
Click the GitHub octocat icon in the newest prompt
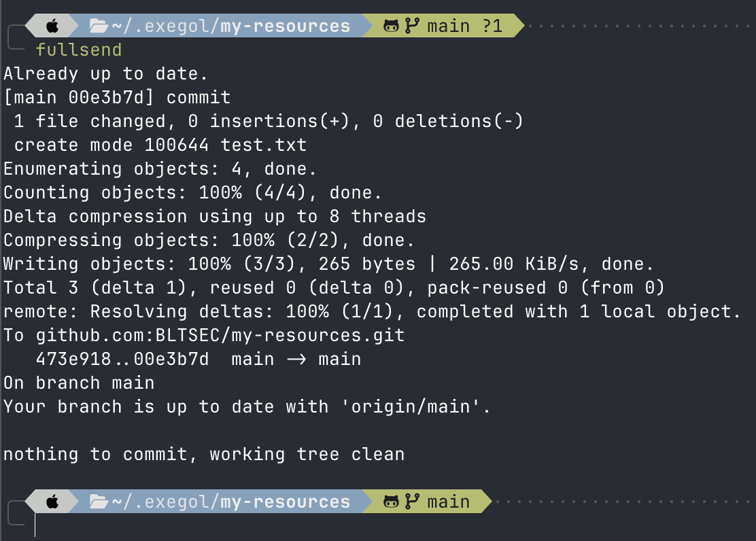coord(392,502)
